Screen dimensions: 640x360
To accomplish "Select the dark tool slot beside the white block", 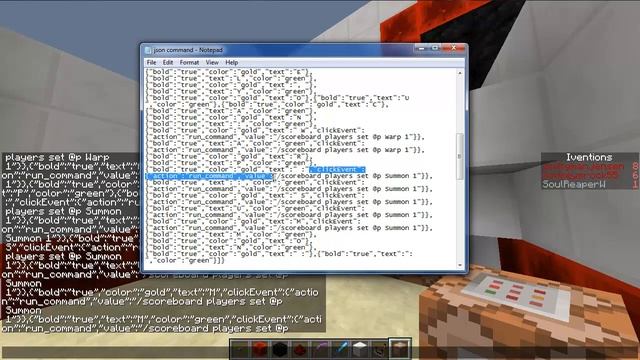I will 380,349.
